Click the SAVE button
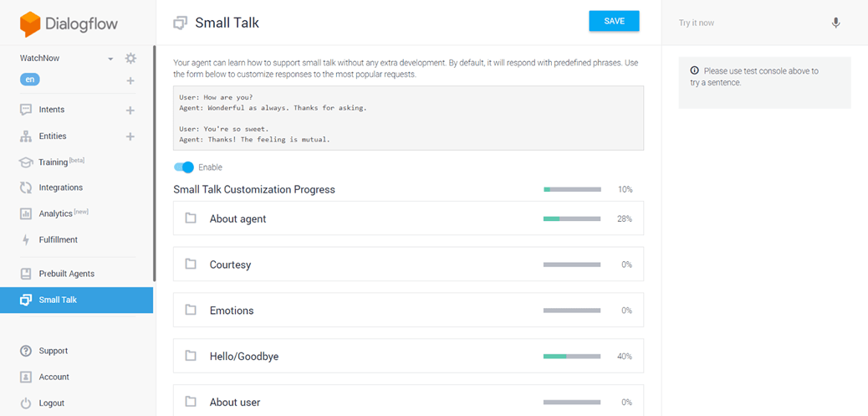This screenshot has width=868, height=416. (x=614, y=22)
